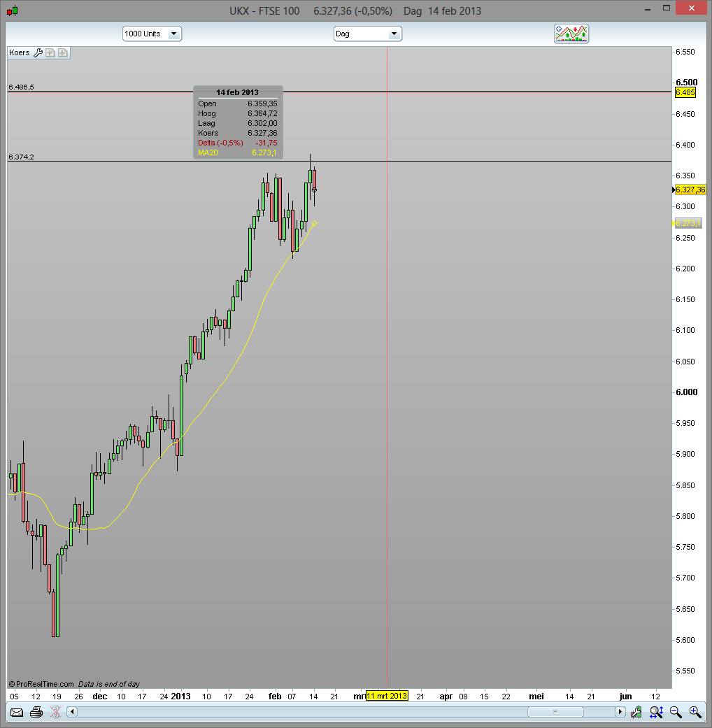Click the apr month label on time axis
The image size is (712, 728).
[446, 696]
